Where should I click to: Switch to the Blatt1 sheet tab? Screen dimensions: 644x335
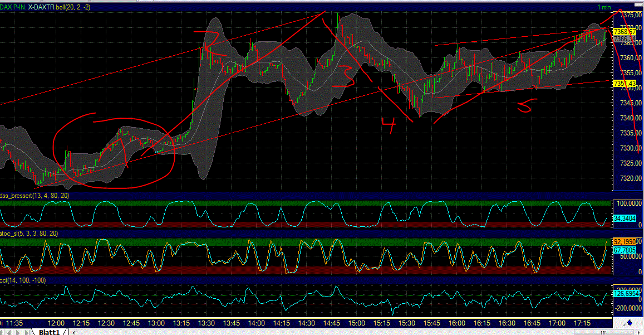49,332
